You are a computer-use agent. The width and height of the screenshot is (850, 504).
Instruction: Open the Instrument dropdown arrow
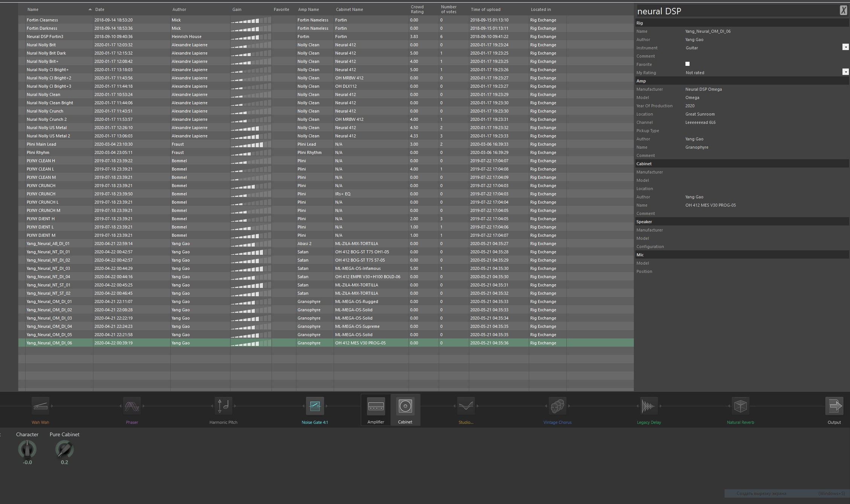tap(845, 47)
